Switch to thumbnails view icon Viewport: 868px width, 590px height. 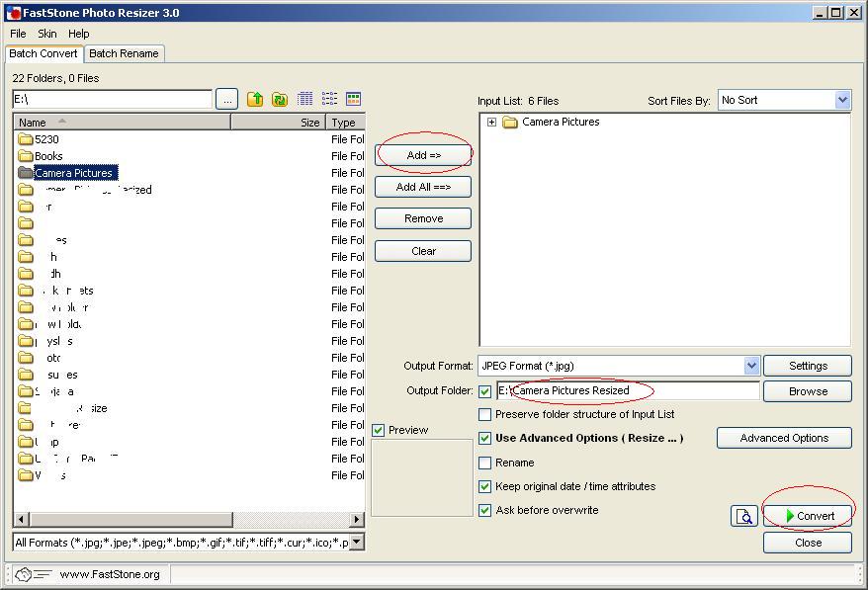tap(353, 99)
